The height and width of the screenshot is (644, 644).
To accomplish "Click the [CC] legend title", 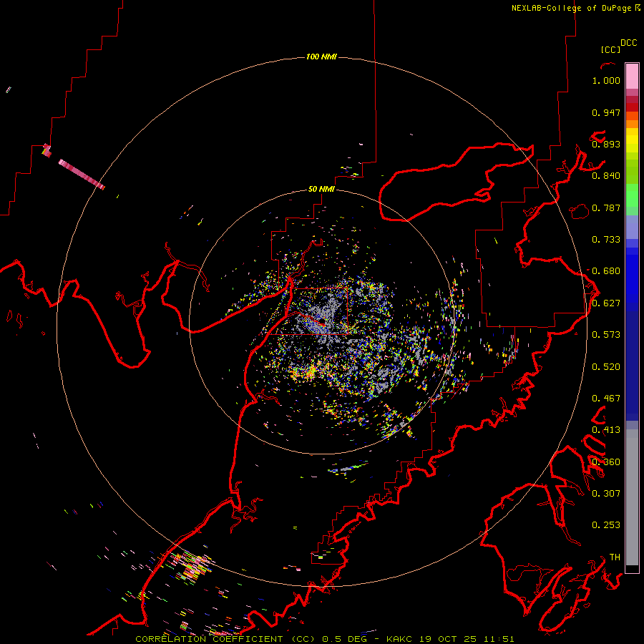I will pyautogui.click(x=611, y=49).
